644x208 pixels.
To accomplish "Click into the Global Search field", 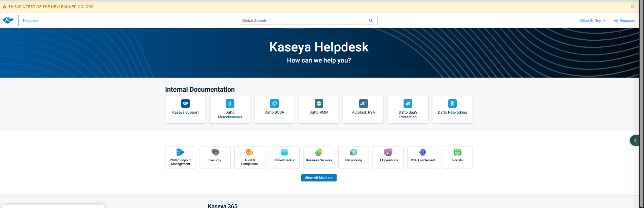I will pyautogui.click(x=303, y=20).
